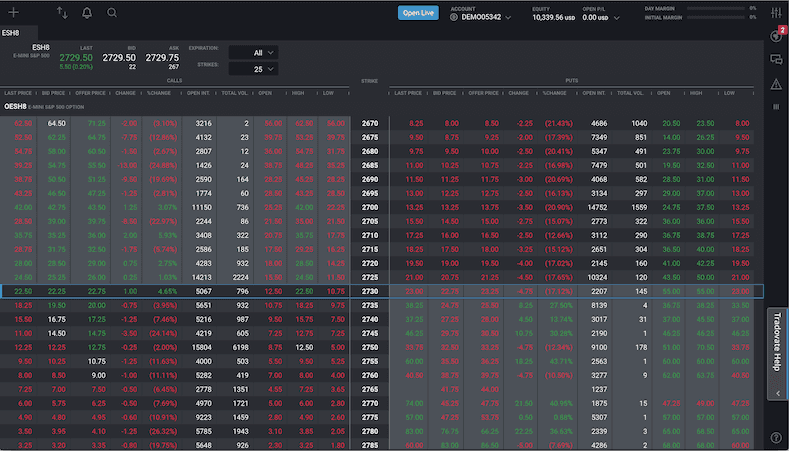Collapse the Tradovate Help panel chevron
789x451 pixels.
click(x=777, y=394)
